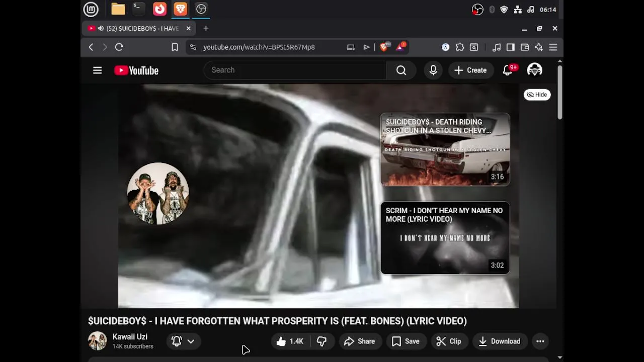Open the Files folder launcher in panel

pos(118,9)
